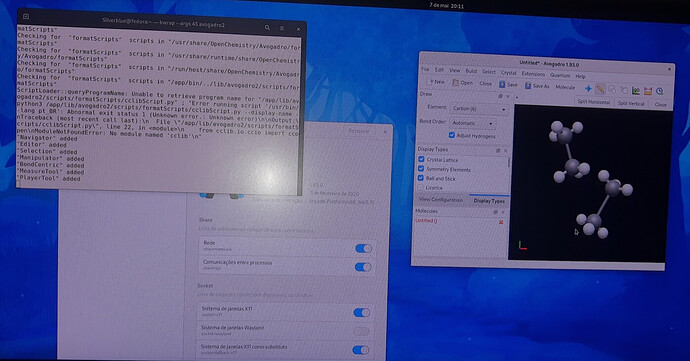Open the Extensions menu
Image resolution: width=690 pixels, height=361 pixels.
(533, 74)
